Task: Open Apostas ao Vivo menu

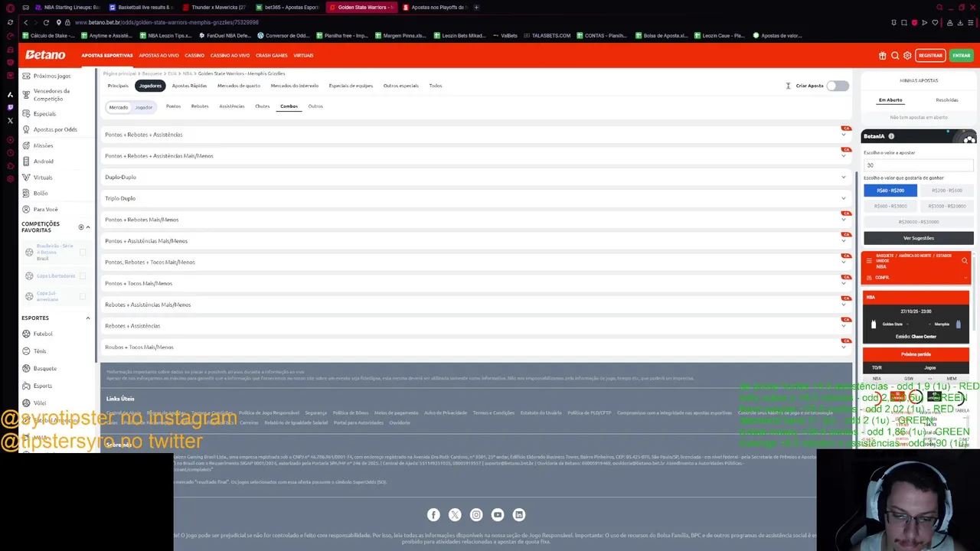Action: pyautogui.click(x=158, y=55)
